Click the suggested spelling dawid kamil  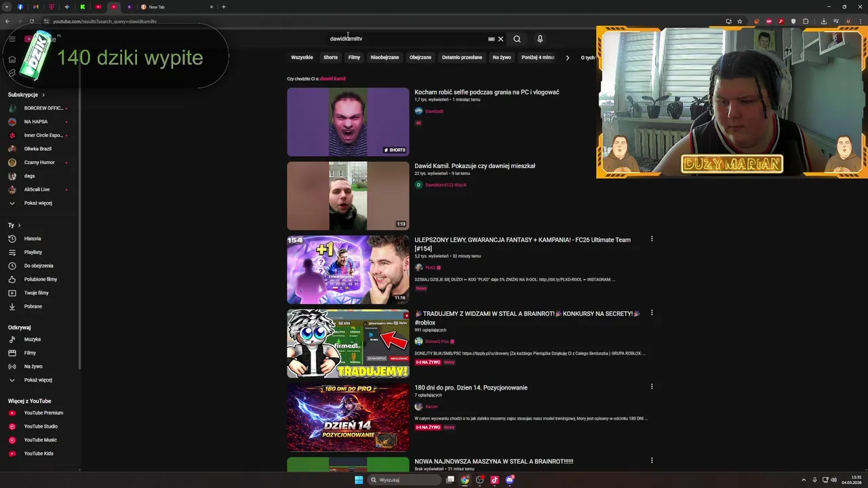(x=332, y=79)
